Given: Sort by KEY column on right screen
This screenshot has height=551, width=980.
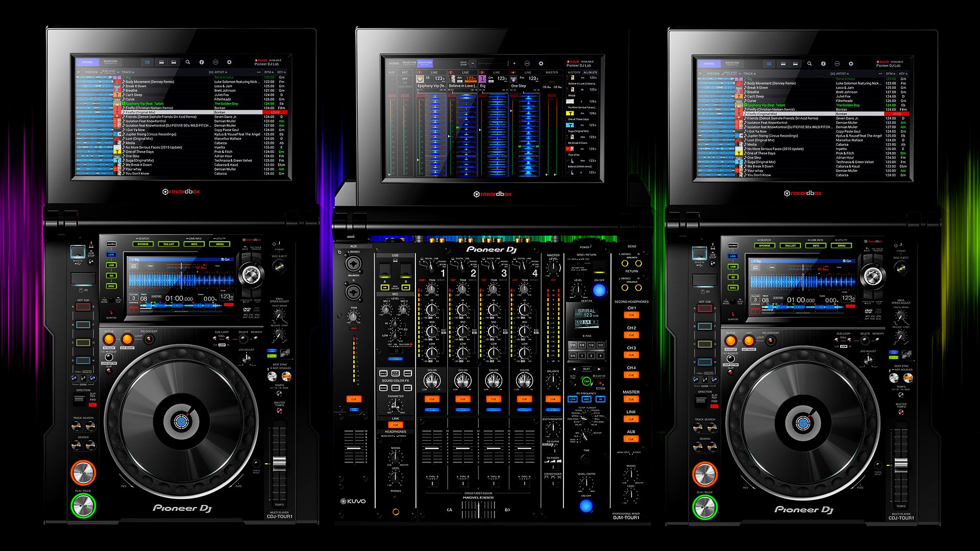Looking at the screenshot, I should [x=902, y=73].
